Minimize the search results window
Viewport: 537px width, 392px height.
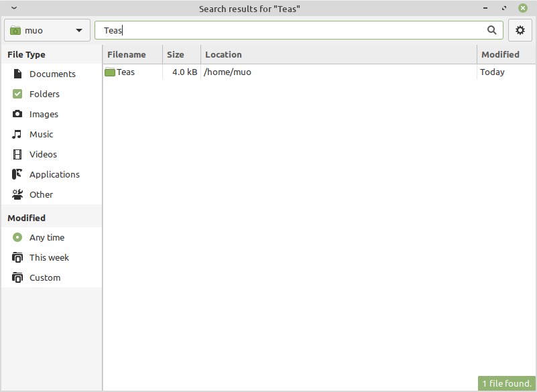[x=485, y=8]
